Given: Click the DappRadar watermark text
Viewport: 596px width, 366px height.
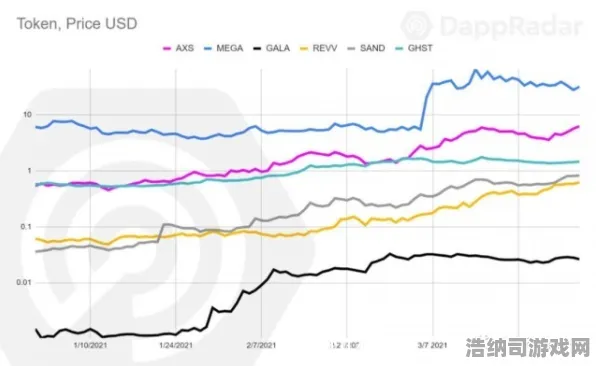Looking at the screenshot, I should click(511, 27).
